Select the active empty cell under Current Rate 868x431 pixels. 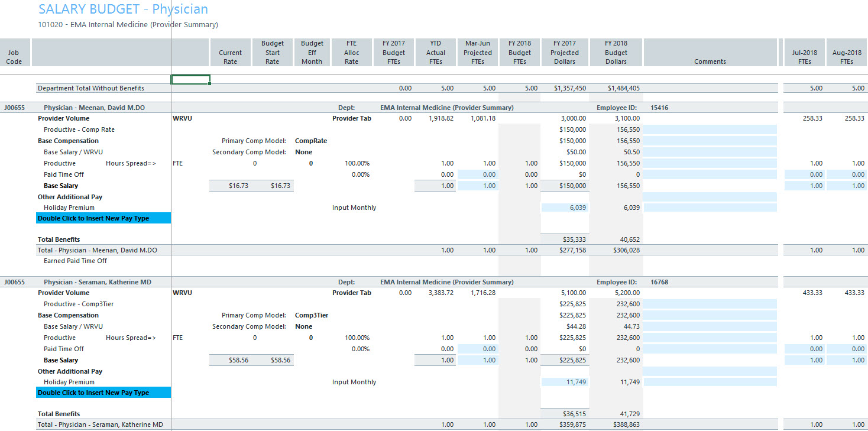190,80
